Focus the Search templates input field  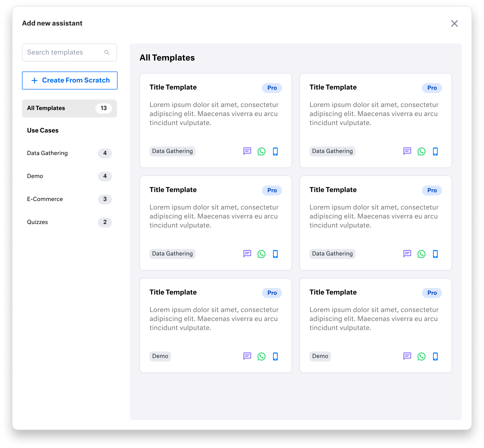click(x=62, y=52)
